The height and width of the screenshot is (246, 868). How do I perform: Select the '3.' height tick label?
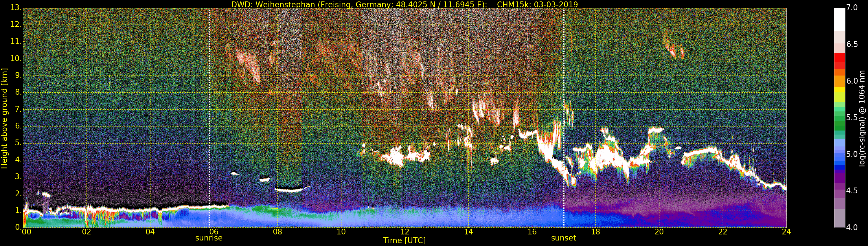pos(18,177)
